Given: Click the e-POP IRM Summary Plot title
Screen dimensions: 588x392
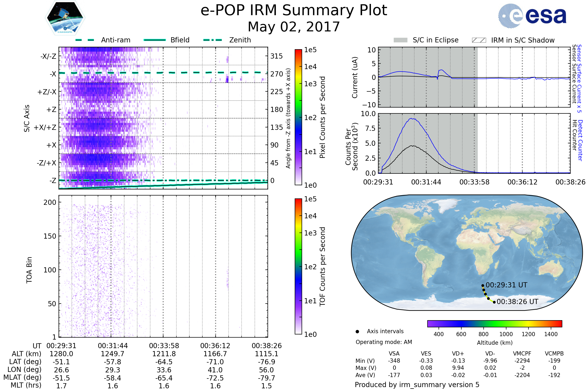Looking at the screenshot, I should tap(294, 11).
